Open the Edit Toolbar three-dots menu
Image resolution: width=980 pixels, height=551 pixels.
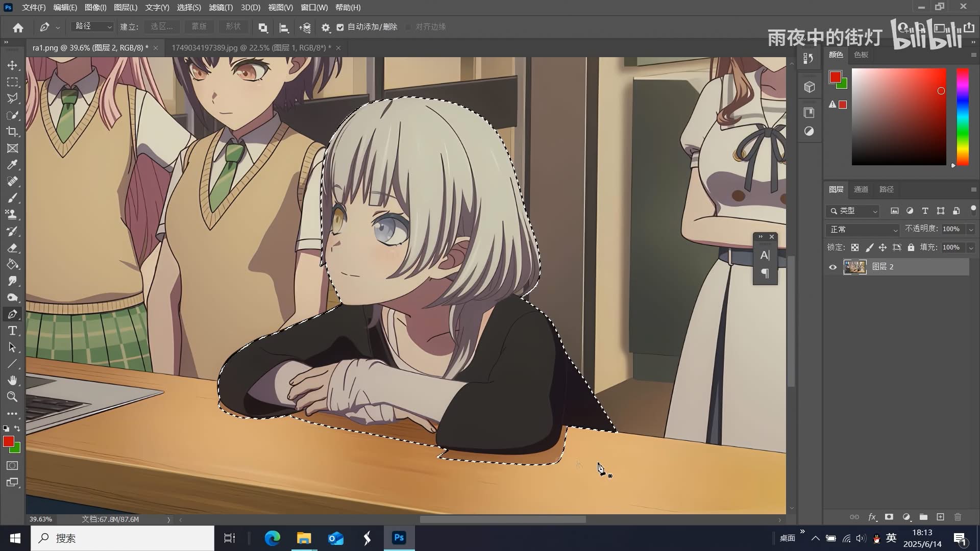pyautogui.click(x=12, y=414)
